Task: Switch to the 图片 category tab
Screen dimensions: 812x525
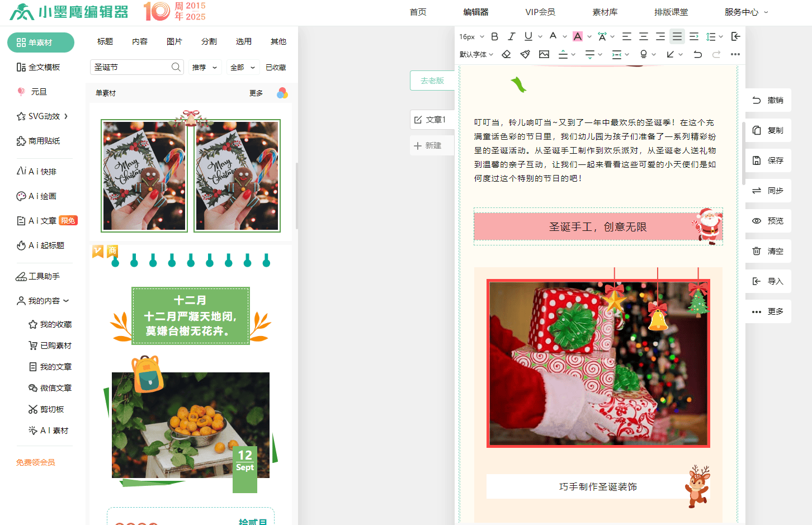Action: pos(174,41)
